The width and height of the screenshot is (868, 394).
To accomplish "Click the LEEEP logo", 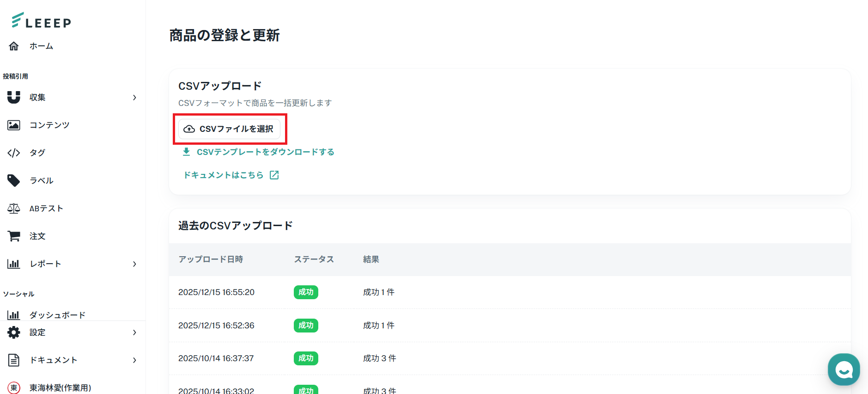I will pos(41,20).
